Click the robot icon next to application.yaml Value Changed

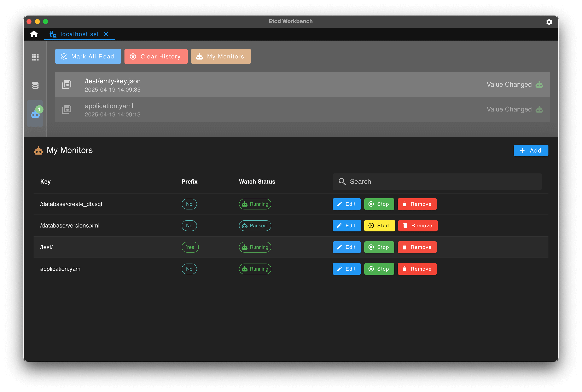coord(539,109)
